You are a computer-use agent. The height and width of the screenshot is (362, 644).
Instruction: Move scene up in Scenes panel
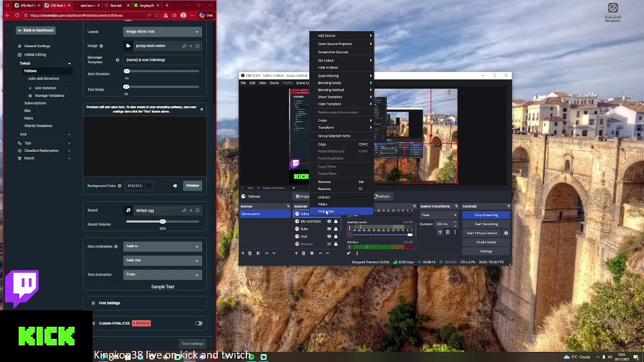pos(267,253)
